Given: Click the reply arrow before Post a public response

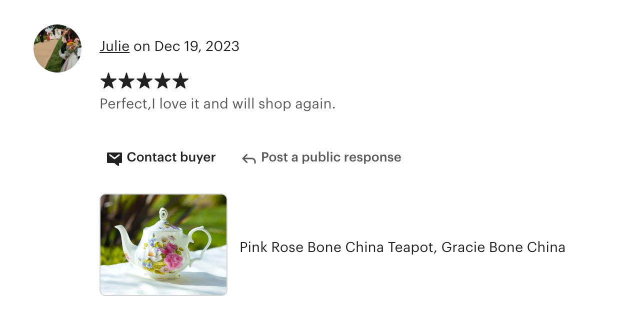Looking at the screenshot, I should 248,158.
